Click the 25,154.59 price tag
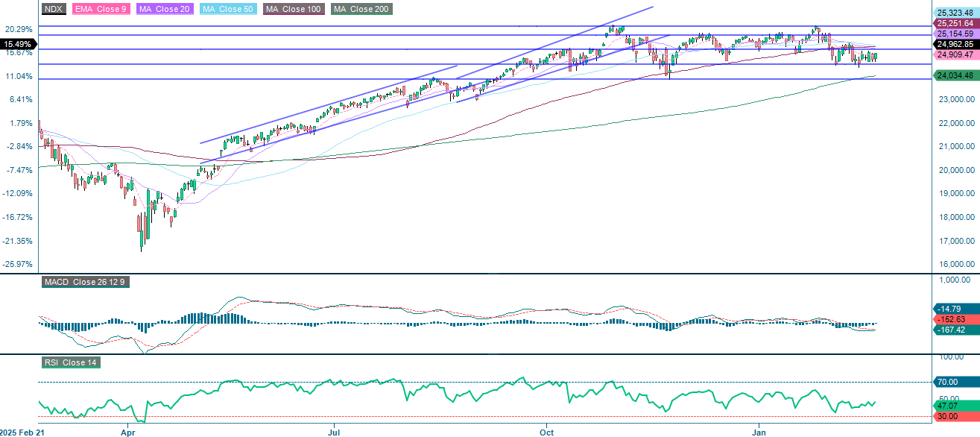 pyautogui.click(x=956, y=34)
